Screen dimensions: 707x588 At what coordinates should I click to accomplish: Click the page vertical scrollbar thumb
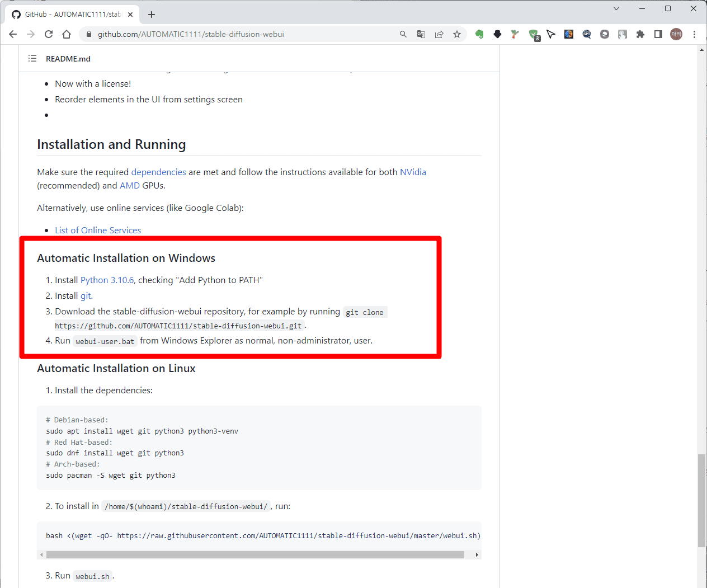[x=701, y=501]
